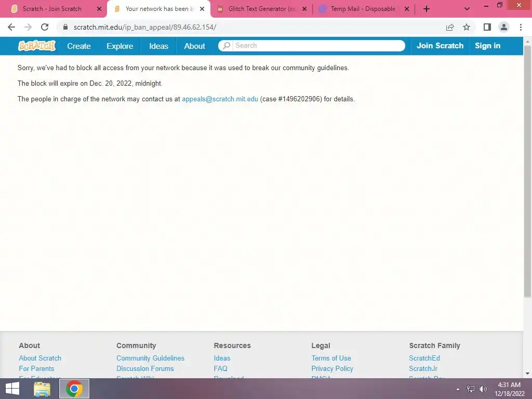Viewport: 532px width, 399px height.
Task: Click the block expiry date text
Action: coord(90,84)
